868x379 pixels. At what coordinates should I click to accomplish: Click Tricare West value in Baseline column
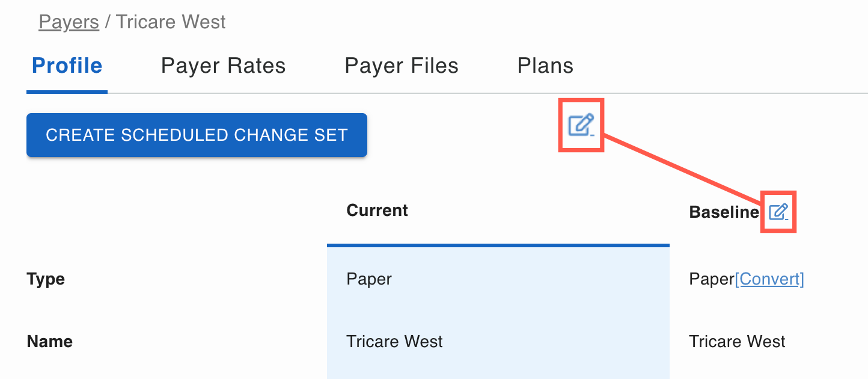[x=737, y=342]
